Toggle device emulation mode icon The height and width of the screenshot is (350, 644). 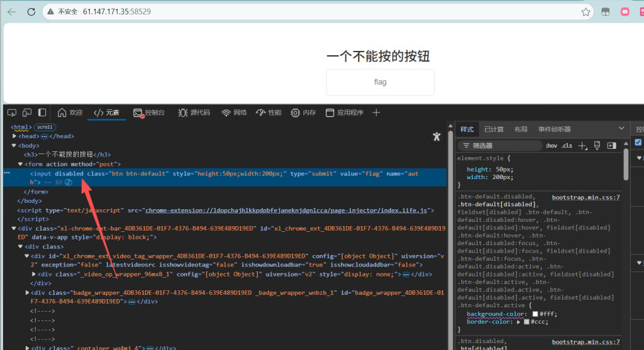coord(27,112)
